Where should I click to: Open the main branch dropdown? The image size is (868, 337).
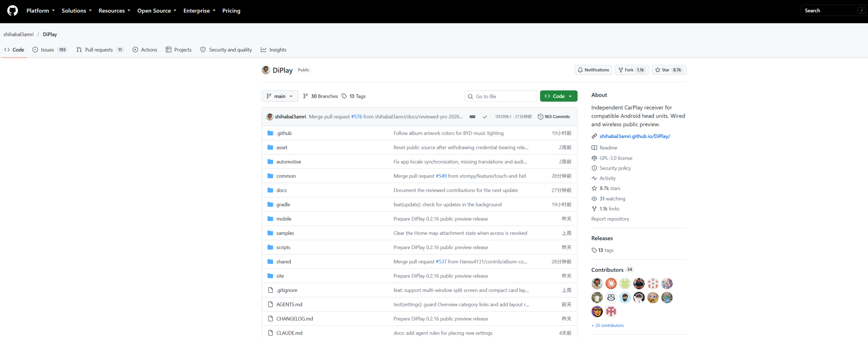tap(280, 96)
